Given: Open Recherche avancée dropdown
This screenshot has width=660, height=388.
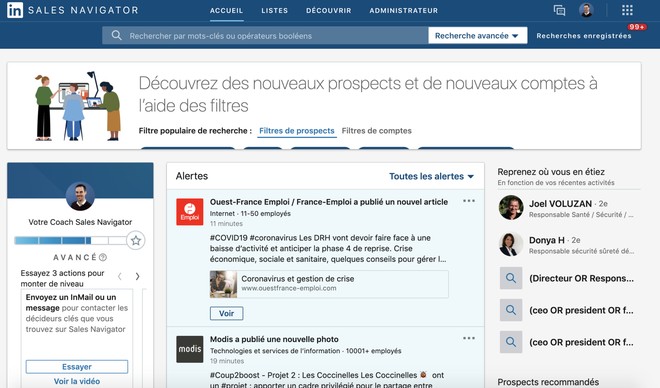Looking at the screenshot, I should [477, 36].
